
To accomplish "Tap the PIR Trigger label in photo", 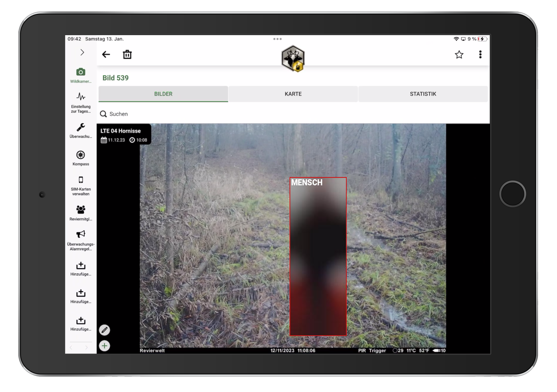I will pos(372,350).
